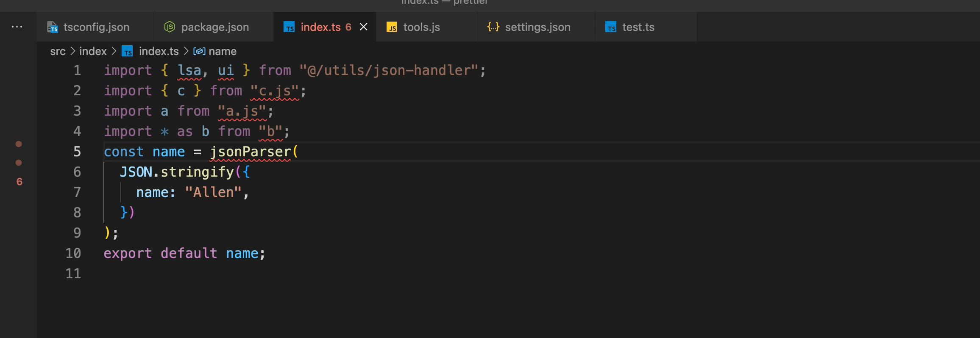Click the index.ts tab error count 6
980x338 pixels.
[348, 27]
